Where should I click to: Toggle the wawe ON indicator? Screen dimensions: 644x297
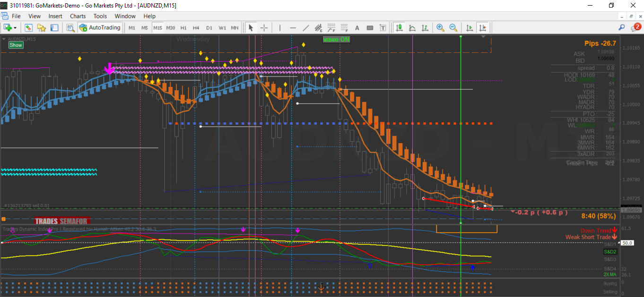click(x=336, y=39)
